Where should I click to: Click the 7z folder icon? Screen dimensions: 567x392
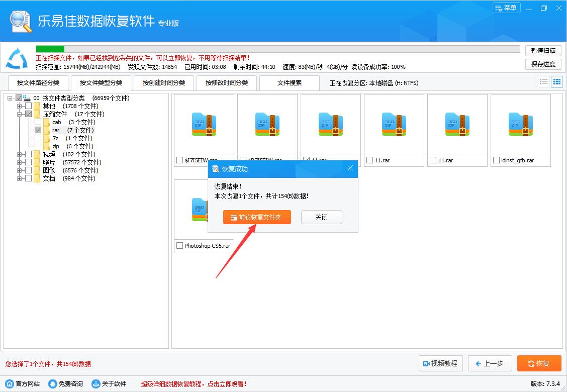point(46,138)
